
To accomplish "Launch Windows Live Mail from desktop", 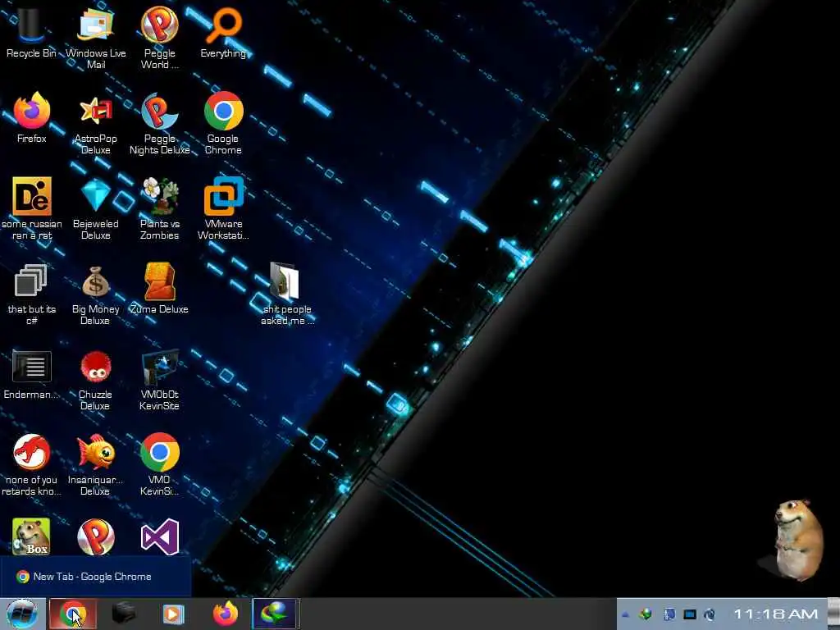I will [x=95, y=38].
